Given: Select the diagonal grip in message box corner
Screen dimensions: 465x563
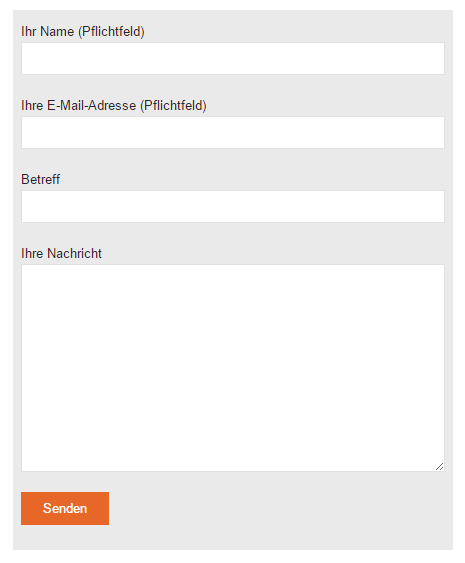Looking at the screenshot, I should click(x=440, y=466).
